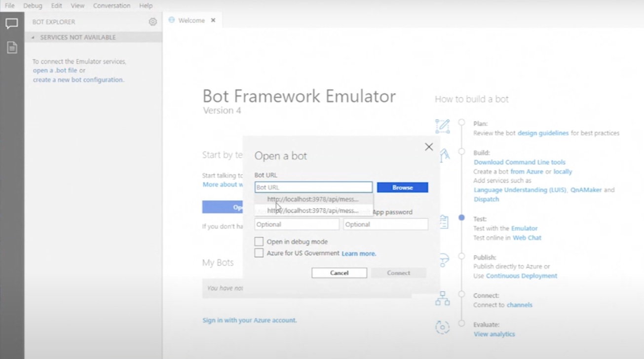The image size is (644, 359).
Task: Click open a .bot file link
Action: tap(55, 71)
